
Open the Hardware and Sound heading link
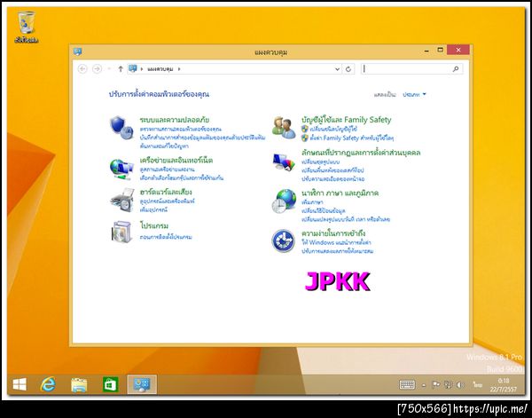[166, 192]
